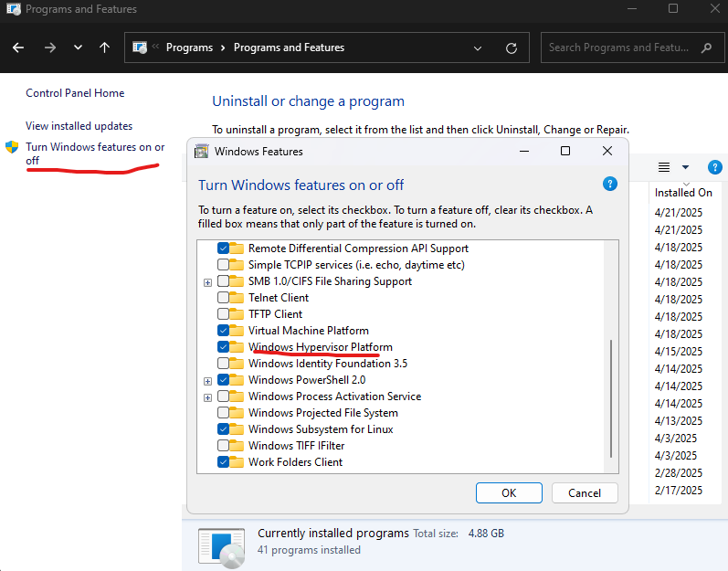Image resolution: width=728 pixels, height=571 pixels.
Task: Select Programs in the breadcrumb path
Action: [189, 48]
